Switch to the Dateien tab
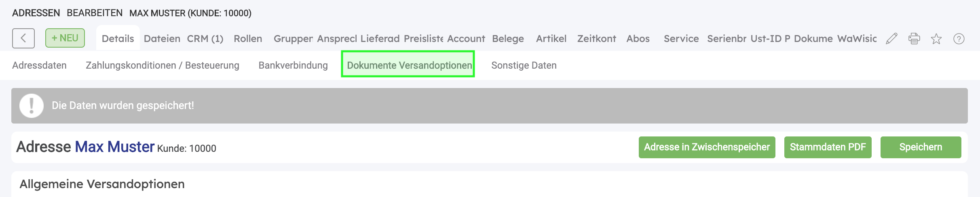Screen dimensions: 980x197 pos(162,39)
